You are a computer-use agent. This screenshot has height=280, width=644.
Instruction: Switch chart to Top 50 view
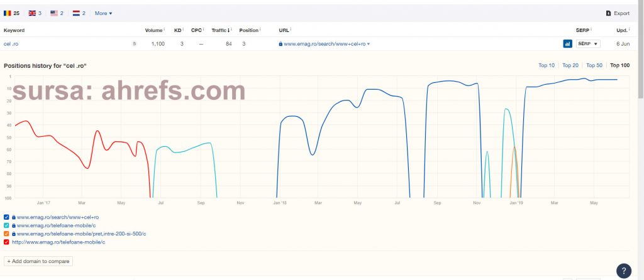594,65
